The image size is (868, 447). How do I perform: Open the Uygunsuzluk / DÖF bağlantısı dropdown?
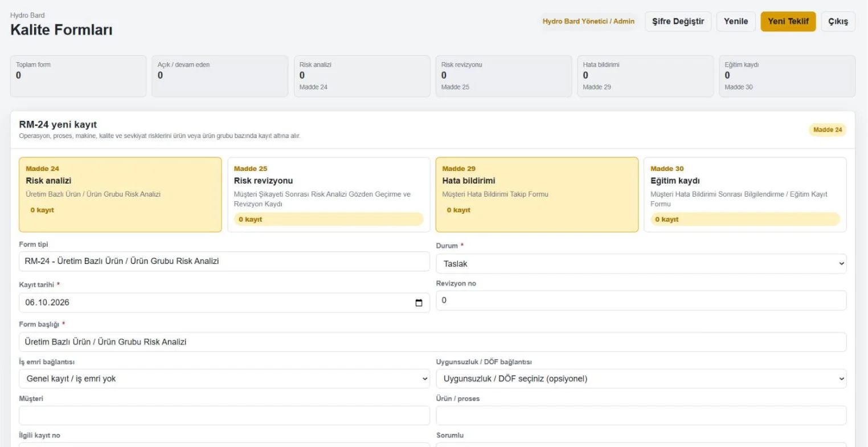tap(641, 379)
